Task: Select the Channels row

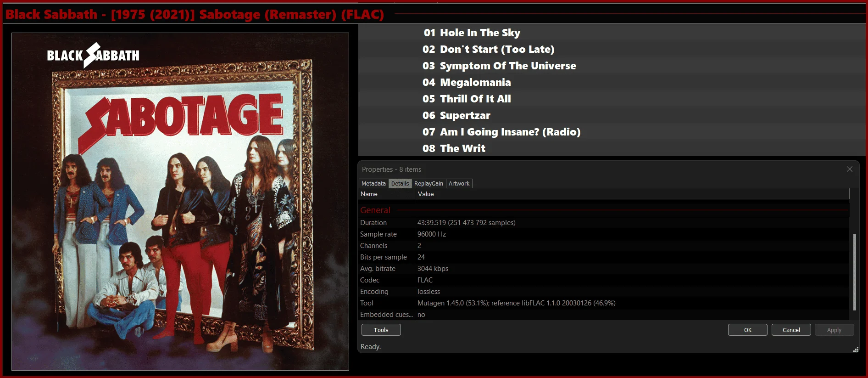Action: 604,245
